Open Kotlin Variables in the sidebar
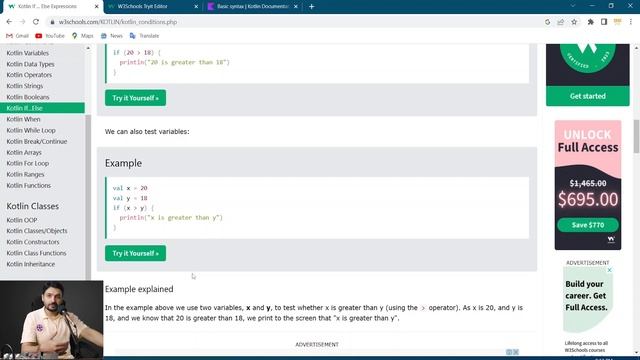Screen dimensions: 640x360 coord(27,53)
